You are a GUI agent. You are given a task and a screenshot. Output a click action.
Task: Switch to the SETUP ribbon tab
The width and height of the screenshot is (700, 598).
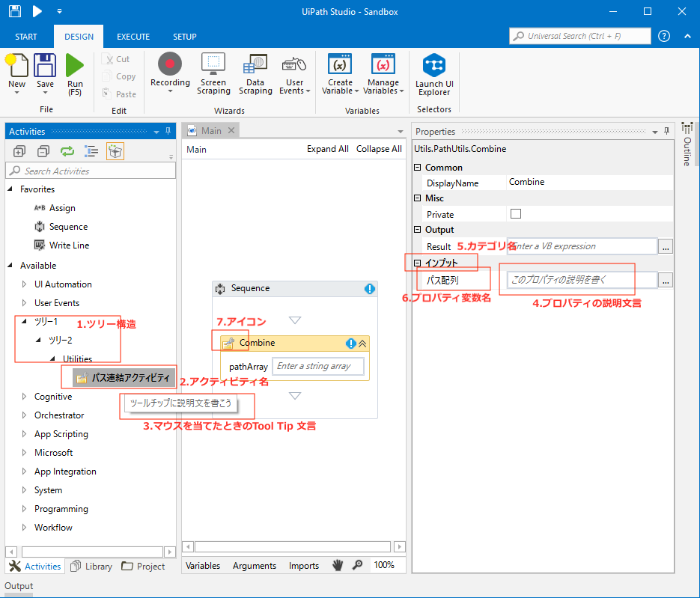pyautogui.click(x=184, y=37)
